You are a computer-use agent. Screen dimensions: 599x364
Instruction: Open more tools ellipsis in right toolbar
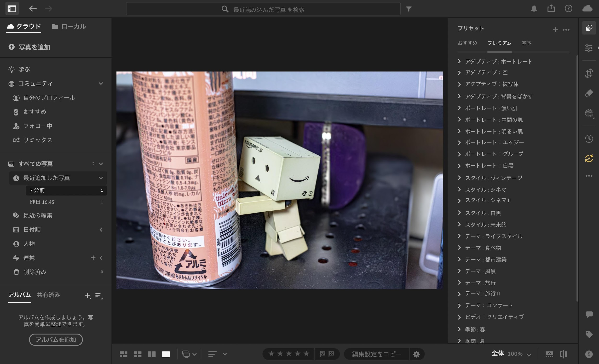[x=589, y=176]
